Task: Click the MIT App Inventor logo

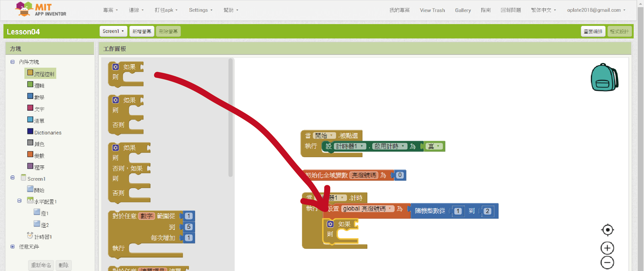Action: tap(41, 10)
